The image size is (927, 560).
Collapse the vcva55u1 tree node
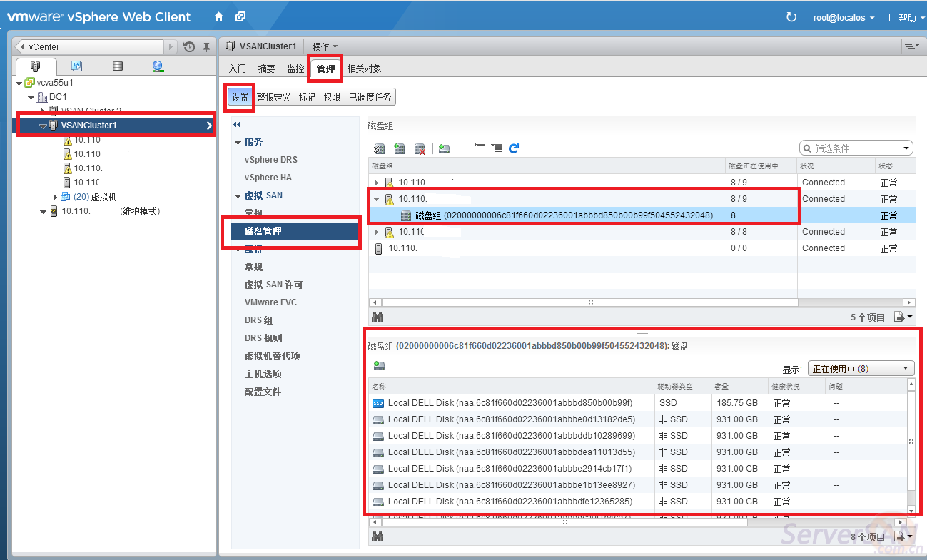(19, 83)
